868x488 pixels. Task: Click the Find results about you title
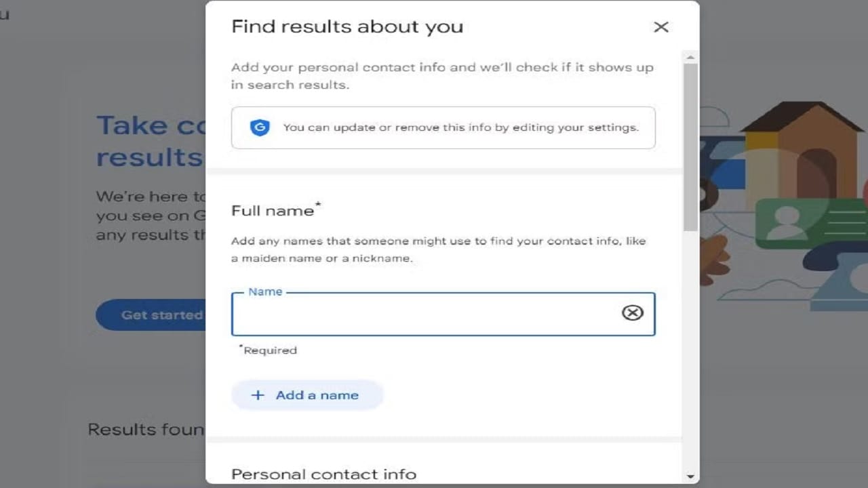[347, 27]
